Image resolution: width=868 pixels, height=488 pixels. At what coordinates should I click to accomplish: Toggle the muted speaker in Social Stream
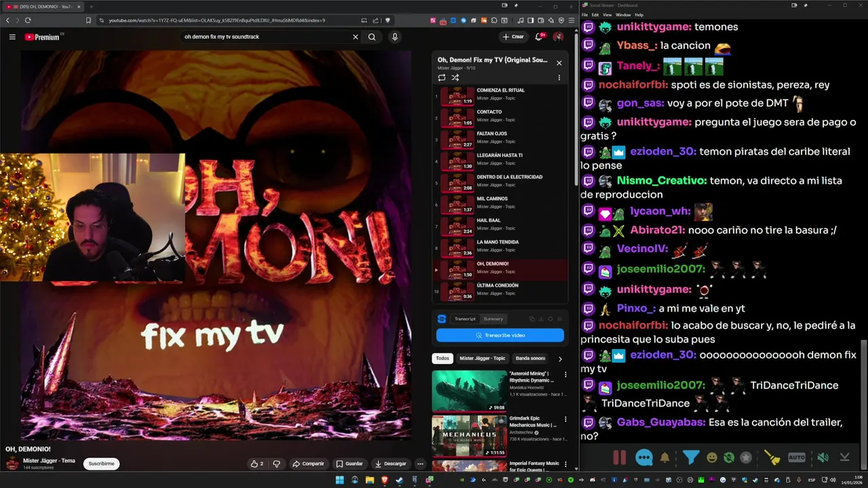click(x=823, y=457)
